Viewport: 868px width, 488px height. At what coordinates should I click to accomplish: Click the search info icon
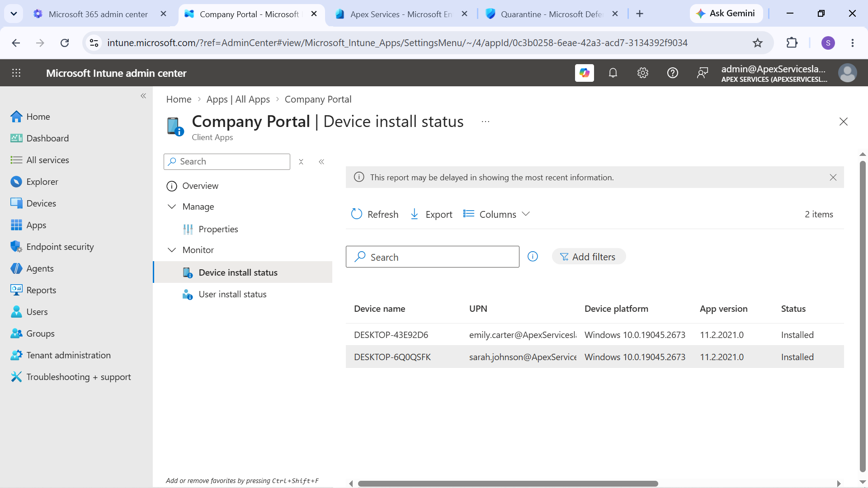pyautogui.click(x=533, y=257)
